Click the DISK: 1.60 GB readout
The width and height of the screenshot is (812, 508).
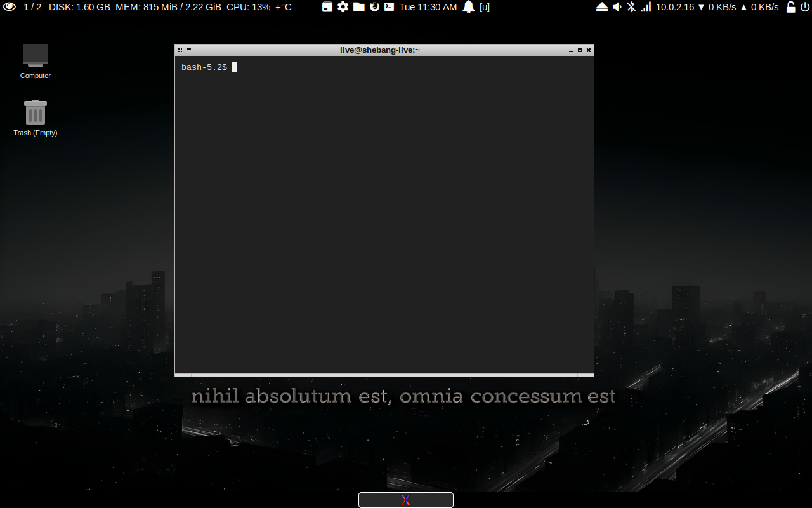coord(79,7)
